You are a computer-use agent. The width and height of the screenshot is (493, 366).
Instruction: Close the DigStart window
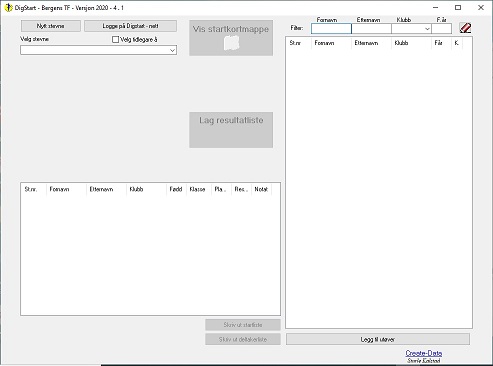(x=481, y=8)
